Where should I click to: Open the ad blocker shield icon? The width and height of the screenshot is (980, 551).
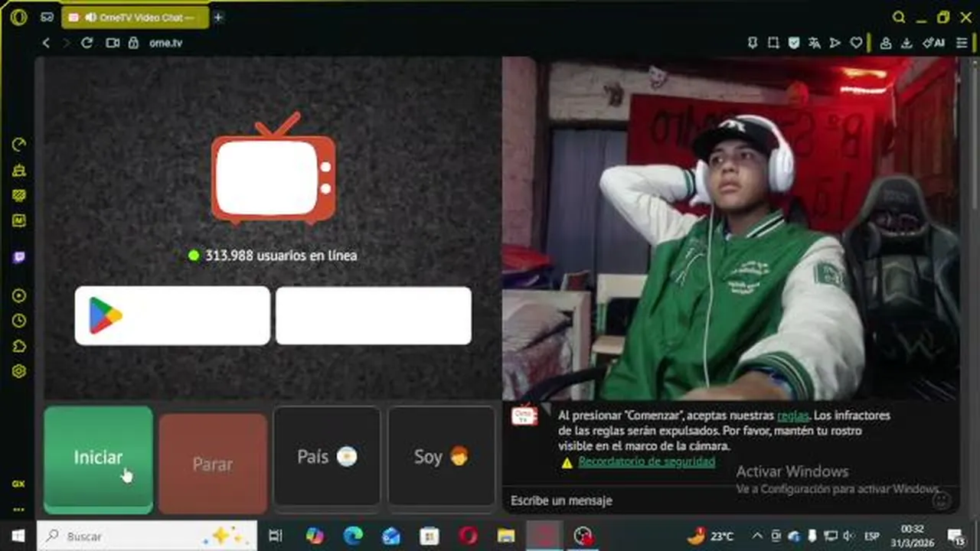tap(794, 43)
